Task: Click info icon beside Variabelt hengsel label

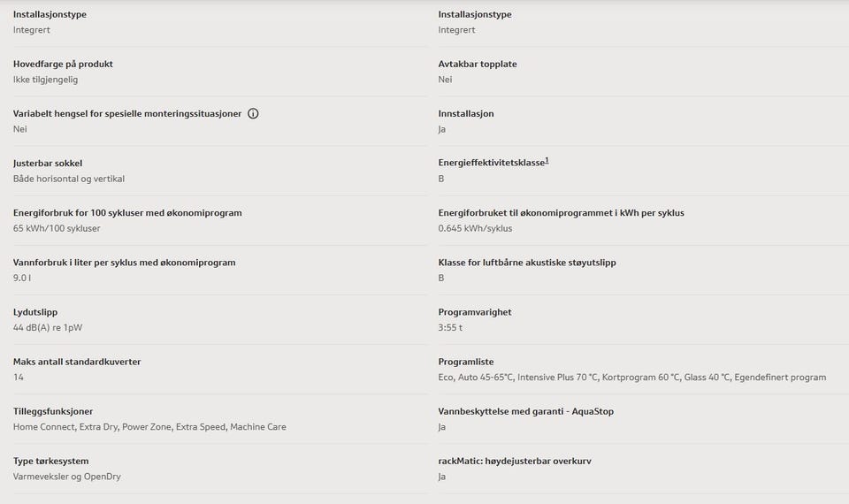Action: click(253, 114)
